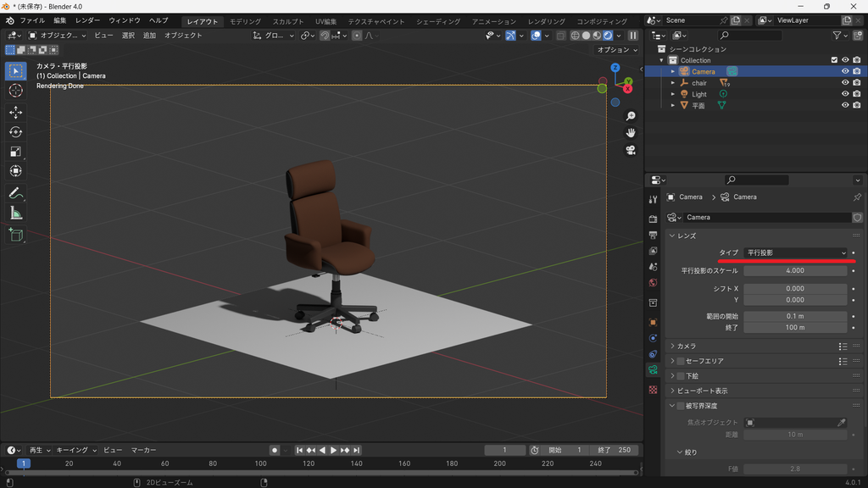Uncheck the Collection exclude checkbox
This screenshot has height=488, width=868.
pos(834,60)
